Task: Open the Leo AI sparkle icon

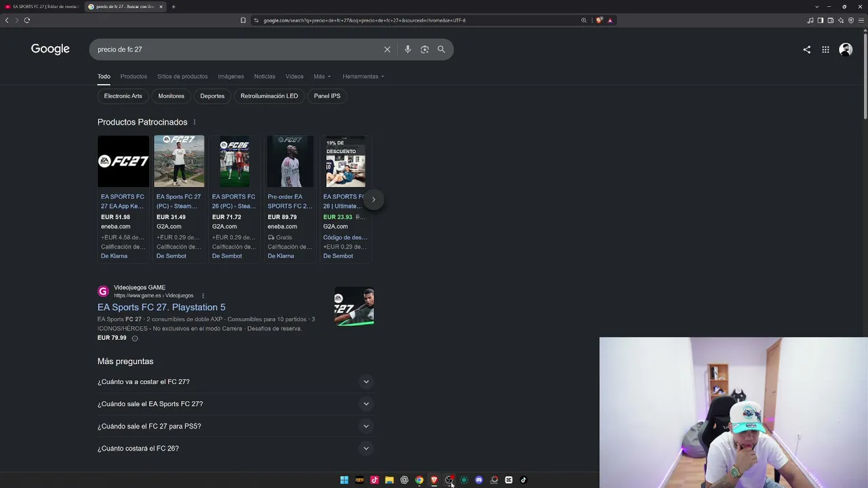Action: click(841, 20)
